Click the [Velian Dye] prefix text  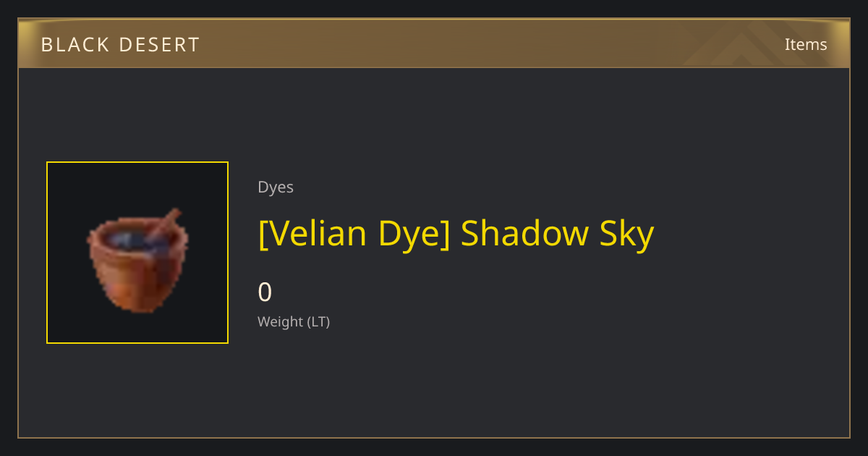[x=354, y=234]
